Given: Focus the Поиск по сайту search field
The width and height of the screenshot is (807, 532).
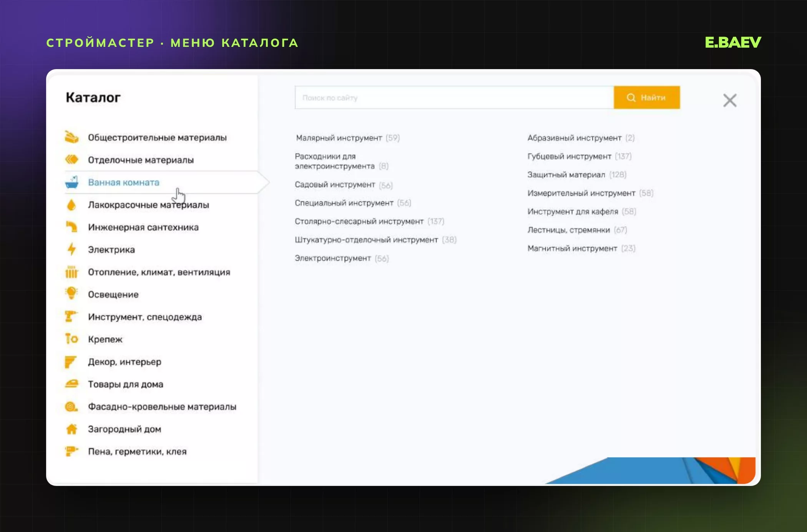Looking at the screenshot, I should 454,98.
